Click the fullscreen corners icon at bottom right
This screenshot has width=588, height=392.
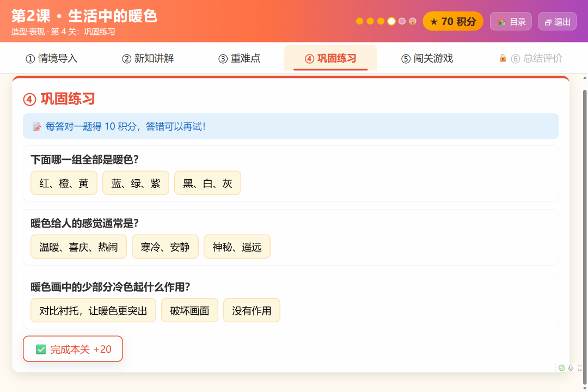click(x=580, y=368)
